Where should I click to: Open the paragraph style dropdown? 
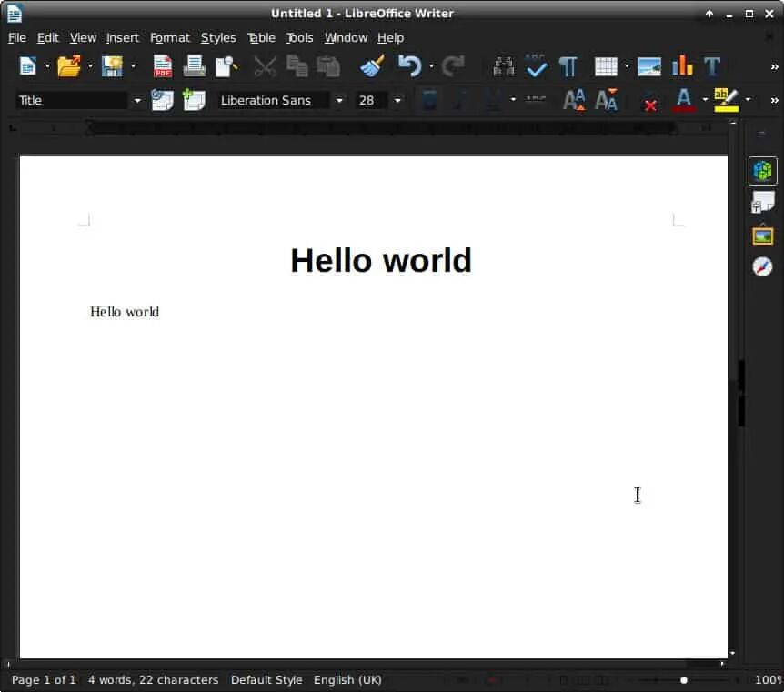136,100
